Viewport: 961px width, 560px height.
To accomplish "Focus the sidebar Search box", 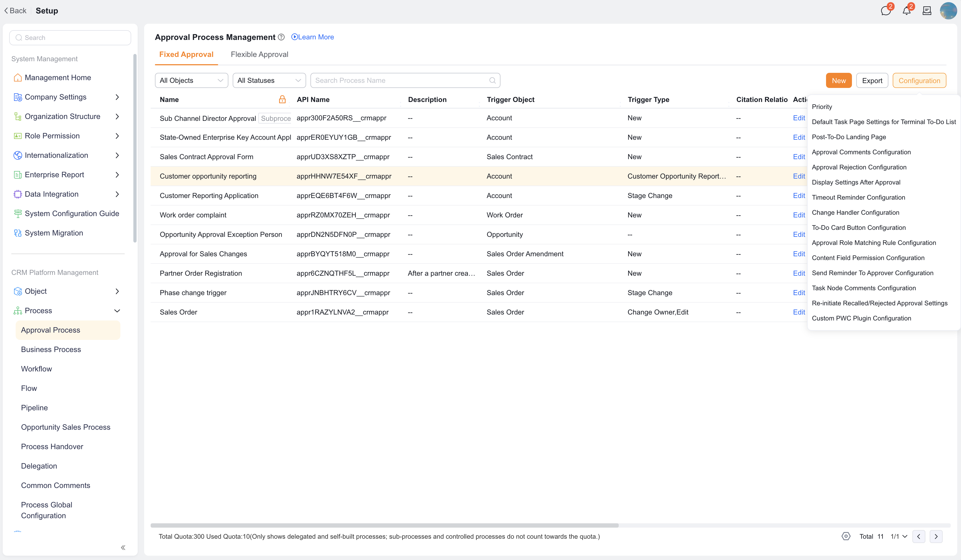I will pyautogui.click(x=70, y=38).
